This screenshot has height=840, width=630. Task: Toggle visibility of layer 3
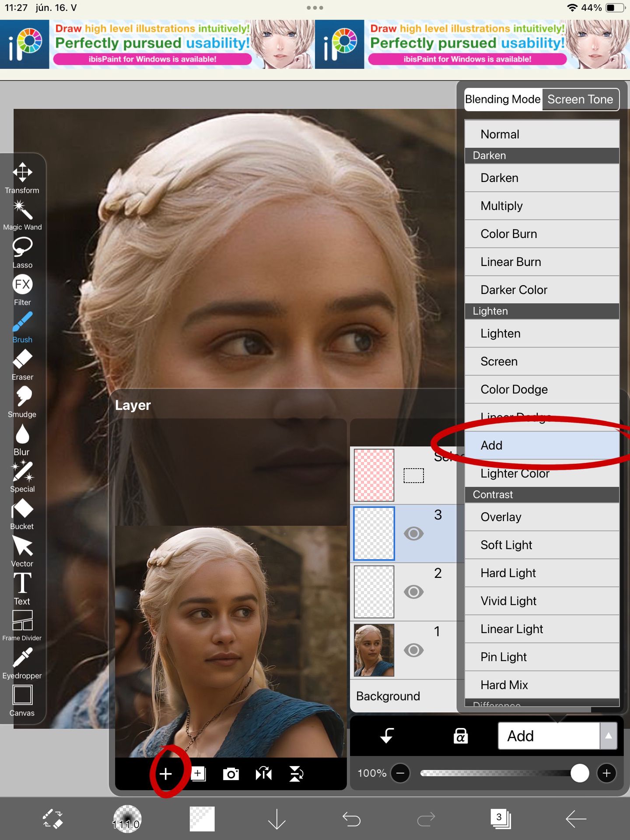(413, 533)
